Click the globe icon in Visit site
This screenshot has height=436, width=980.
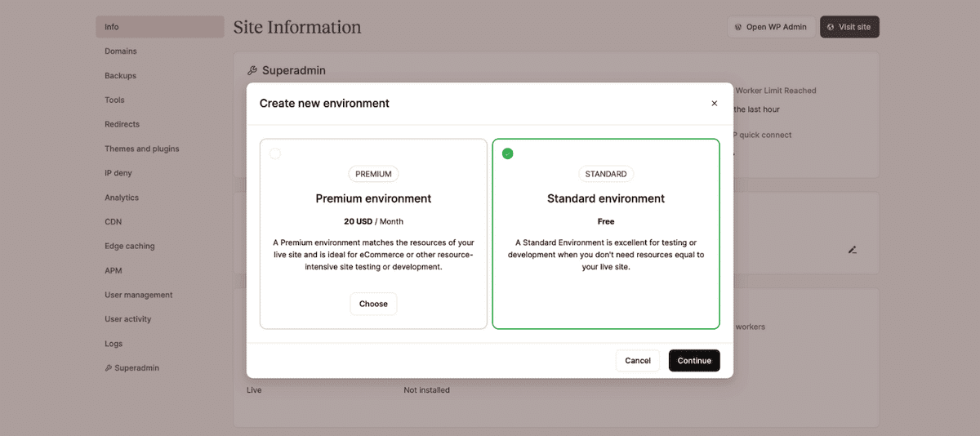(831, 27)
